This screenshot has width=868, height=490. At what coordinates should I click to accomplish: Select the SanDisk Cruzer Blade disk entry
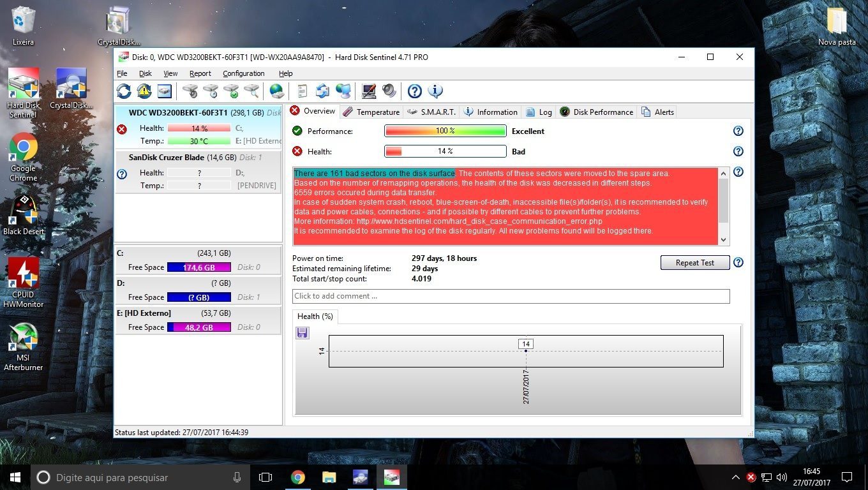198,172
